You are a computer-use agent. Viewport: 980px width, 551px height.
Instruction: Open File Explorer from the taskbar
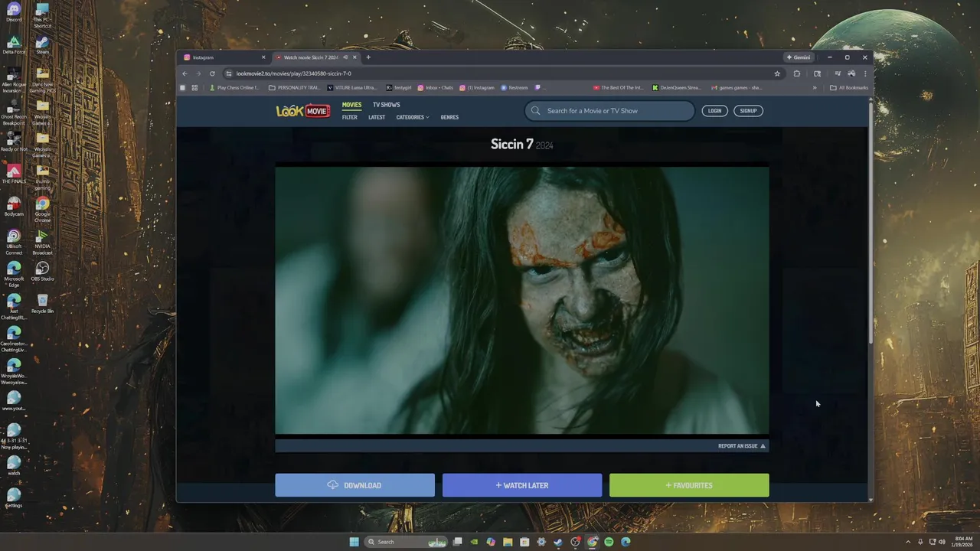click(508, 542)
